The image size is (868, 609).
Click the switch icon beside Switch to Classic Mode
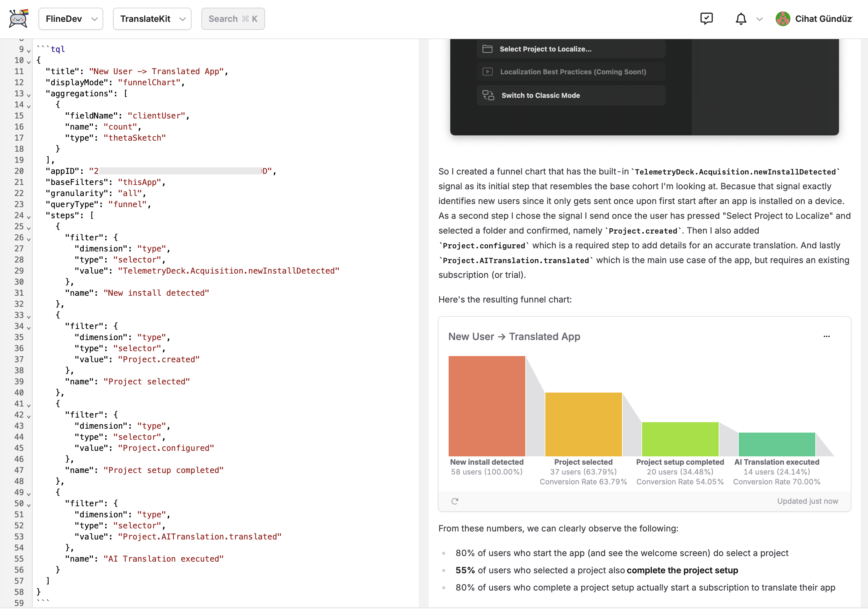488,95
